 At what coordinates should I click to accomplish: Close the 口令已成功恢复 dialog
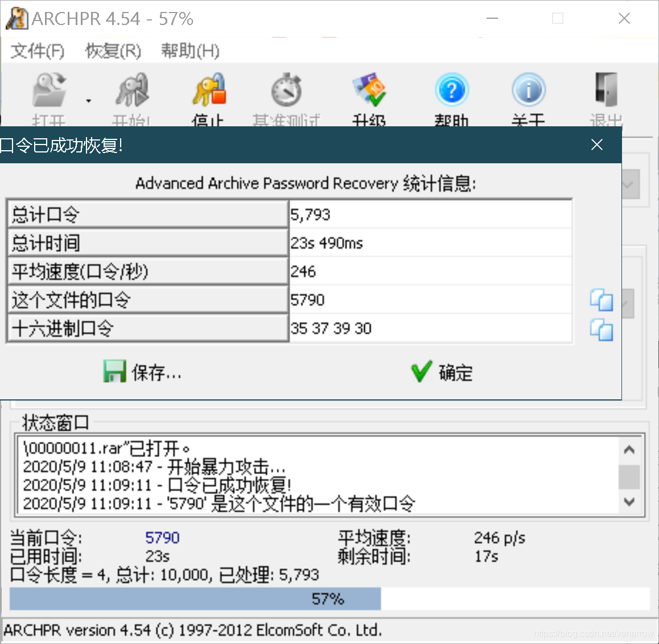[x=597, y=145]
